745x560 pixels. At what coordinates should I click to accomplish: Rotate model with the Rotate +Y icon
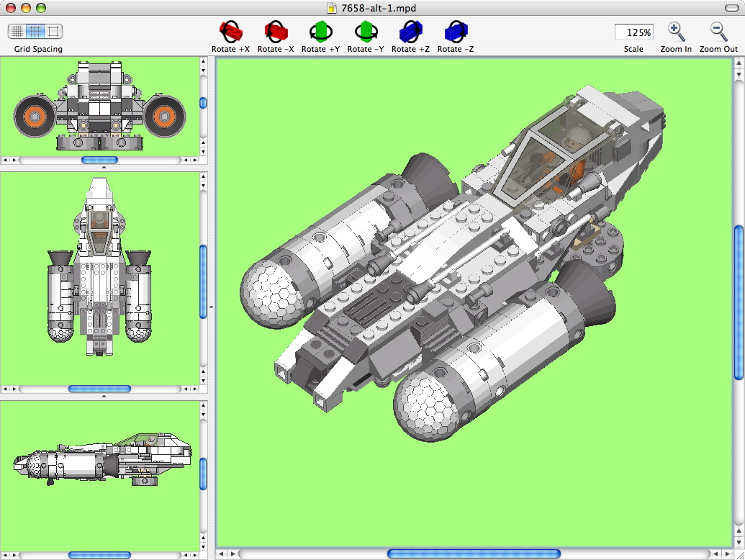pyautogui.click(x=321, y=32)
